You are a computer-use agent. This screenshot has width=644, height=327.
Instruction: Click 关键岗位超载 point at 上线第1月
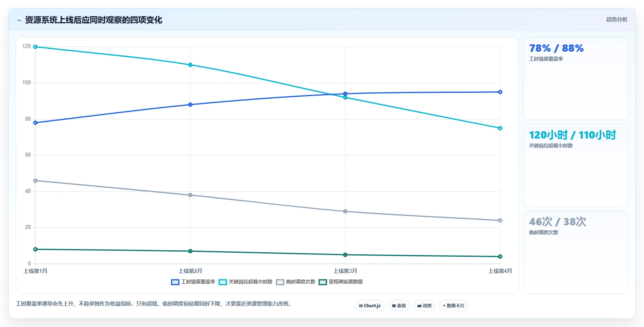coord(35,47)
